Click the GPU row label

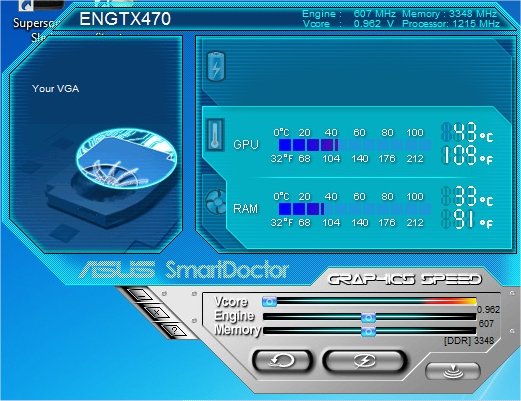click(x=246, y=145)
